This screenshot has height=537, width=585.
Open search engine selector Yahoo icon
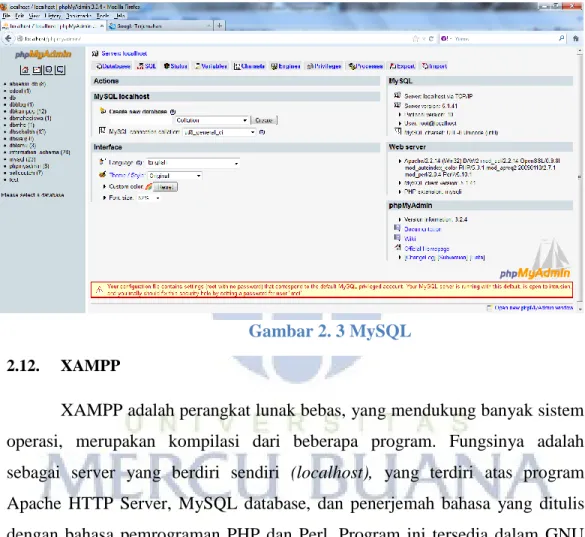pyautogui.click(x=445, y=38)
